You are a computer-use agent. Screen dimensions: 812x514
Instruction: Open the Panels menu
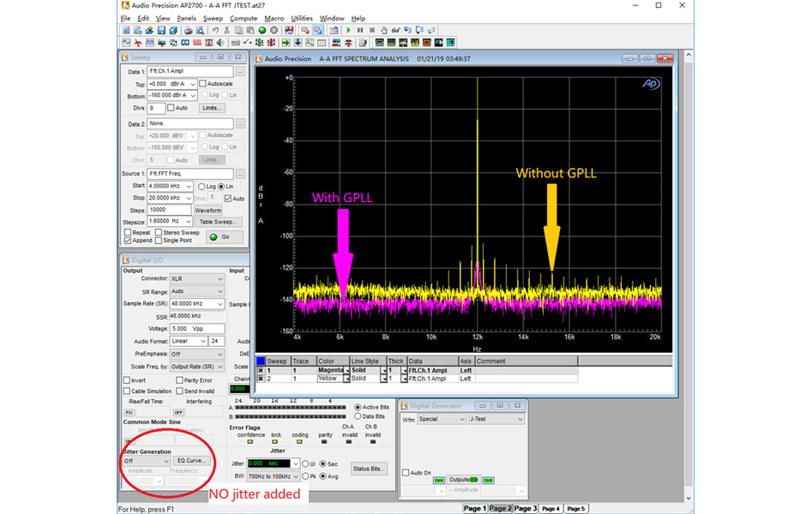(186, 18)
